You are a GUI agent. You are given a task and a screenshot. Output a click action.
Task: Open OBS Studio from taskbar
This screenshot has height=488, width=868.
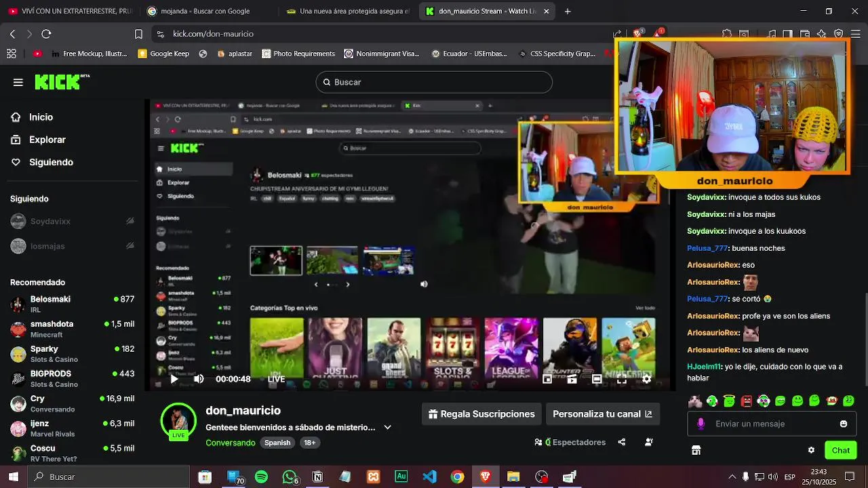coord(541,477)
